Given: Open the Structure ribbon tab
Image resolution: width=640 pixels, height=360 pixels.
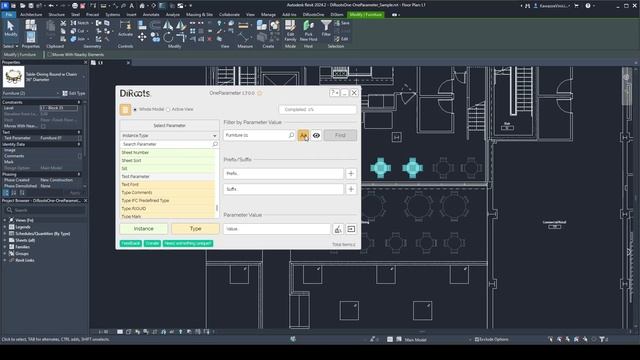Looking at the screenshot, I should [x=57, y=14].
